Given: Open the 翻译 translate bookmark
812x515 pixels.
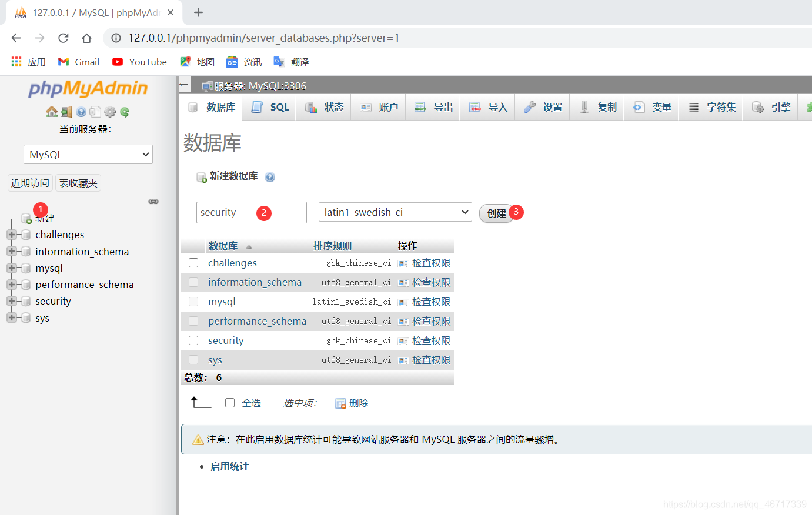Looking at the screenshot, I should [x=291, y=62].
